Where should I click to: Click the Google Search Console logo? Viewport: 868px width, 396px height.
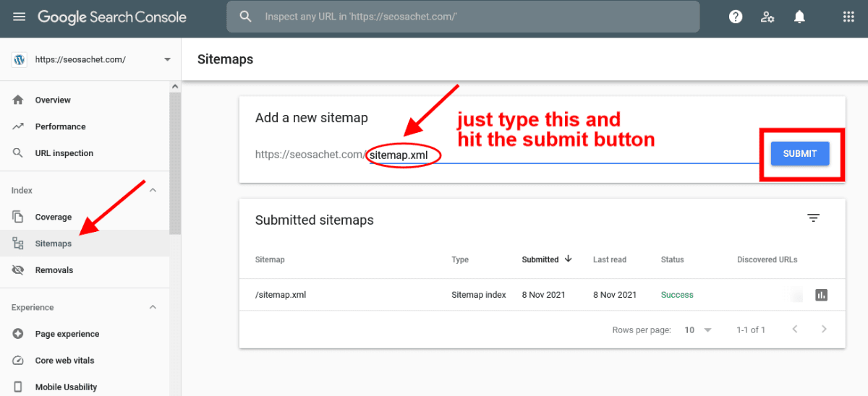pyautogui.click(x=111, y=17)
